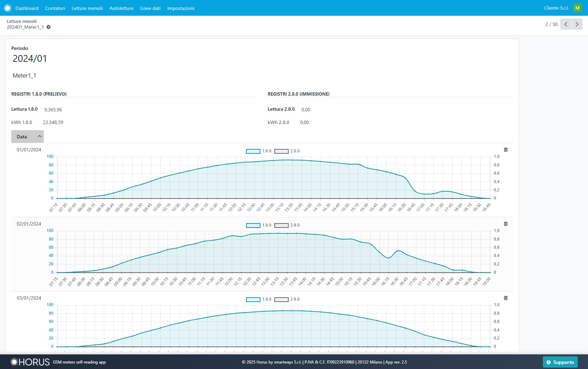Delete the 01/01/2024 chart via trash icon
The image size is (588, 369).
click(506, 150)
